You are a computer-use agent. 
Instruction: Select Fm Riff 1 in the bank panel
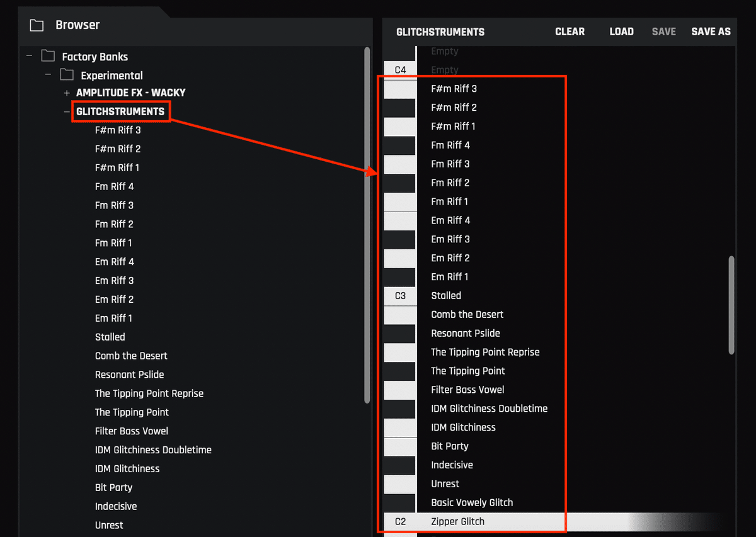[450, 201]
